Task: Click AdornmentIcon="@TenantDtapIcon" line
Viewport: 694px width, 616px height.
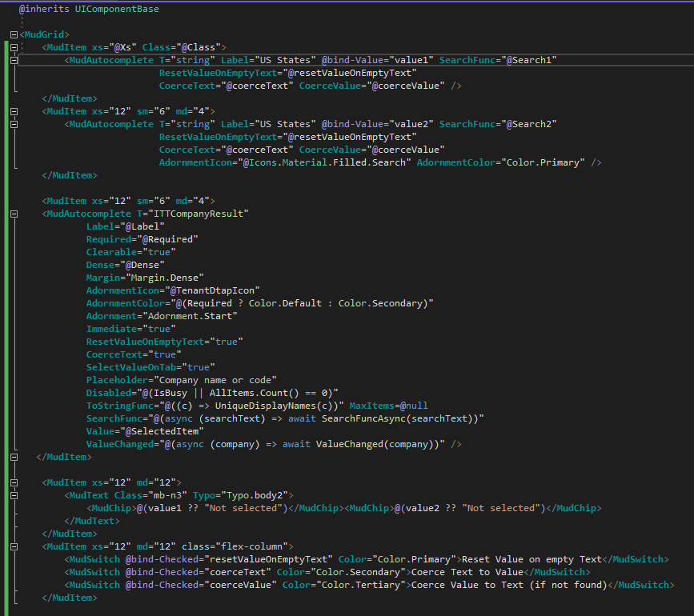Action: 173,291
